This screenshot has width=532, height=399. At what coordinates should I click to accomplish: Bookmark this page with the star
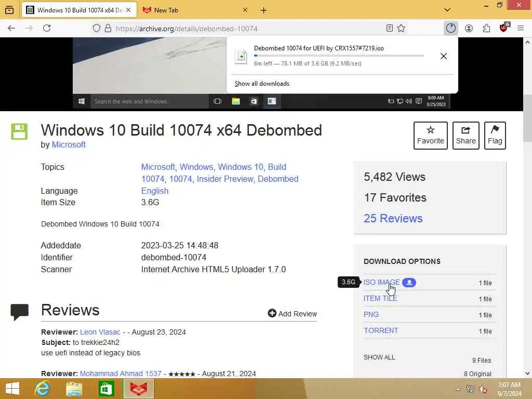pos(401,28)
